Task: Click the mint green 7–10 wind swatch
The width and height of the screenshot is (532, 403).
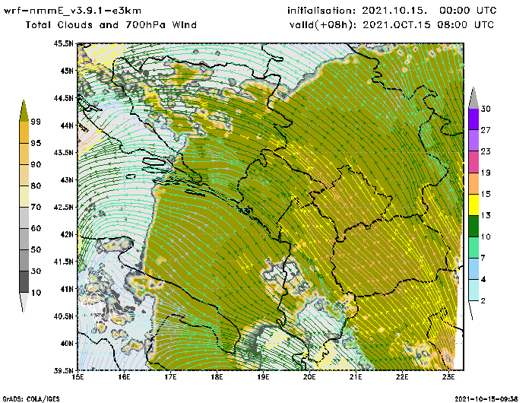Action: [473, 248]
